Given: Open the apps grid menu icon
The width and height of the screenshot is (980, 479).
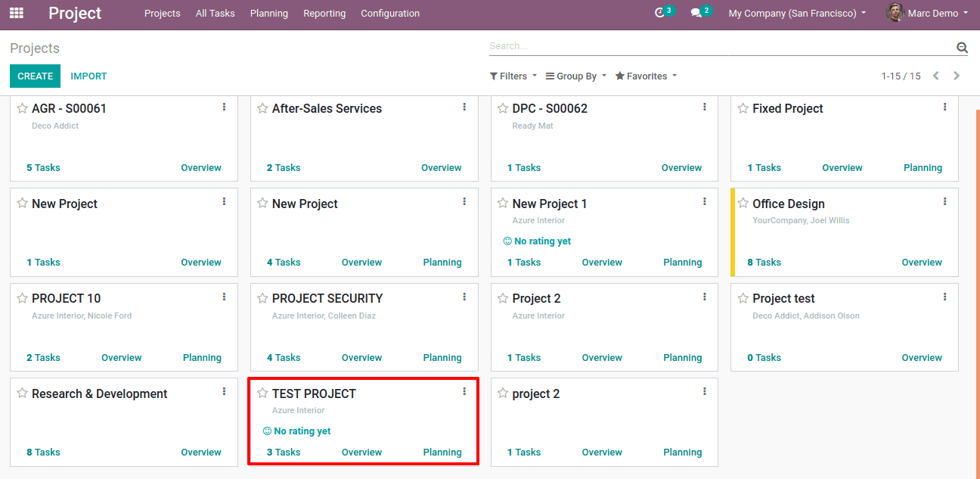Looking at the screenshot, I should [16, 13].
